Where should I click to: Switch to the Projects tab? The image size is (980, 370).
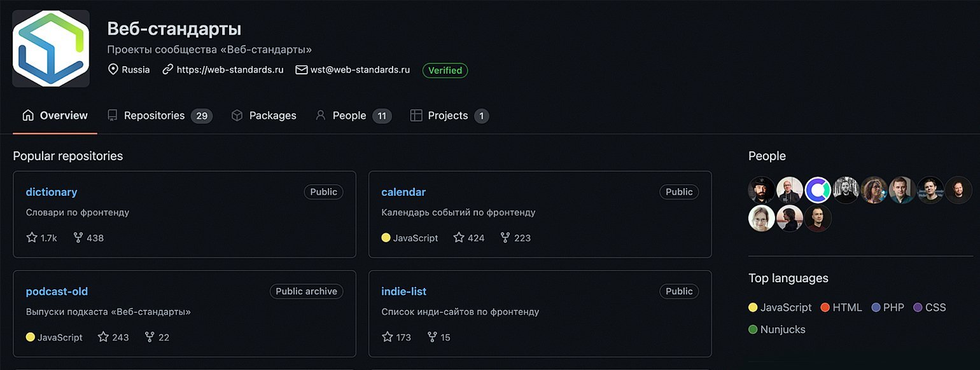(449, 116)
